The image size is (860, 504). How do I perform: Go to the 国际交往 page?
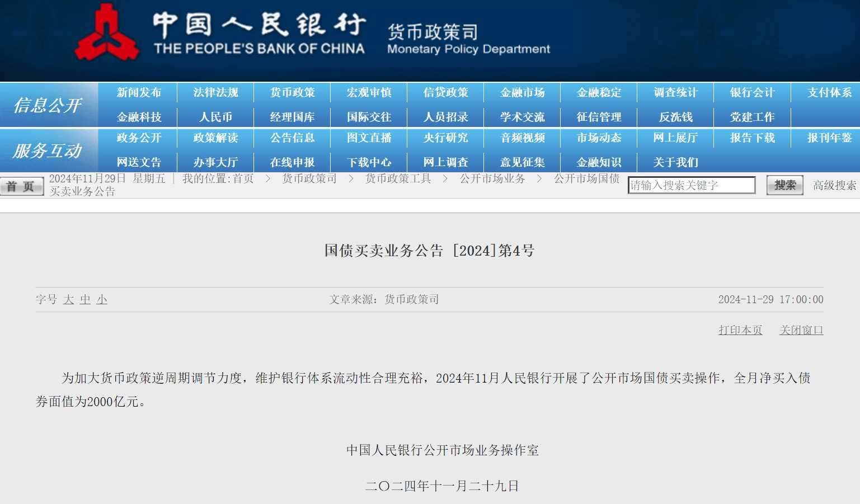(x=369, y=117)
